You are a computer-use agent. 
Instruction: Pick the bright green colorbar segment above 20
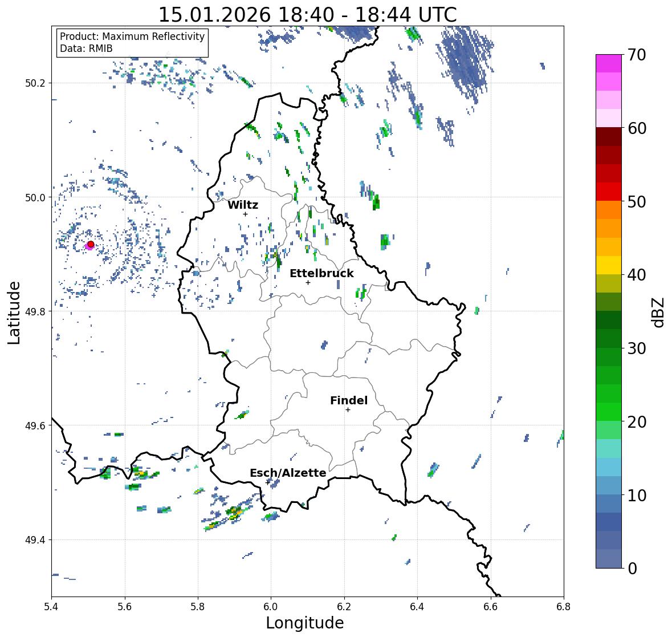tap(609, 412)
